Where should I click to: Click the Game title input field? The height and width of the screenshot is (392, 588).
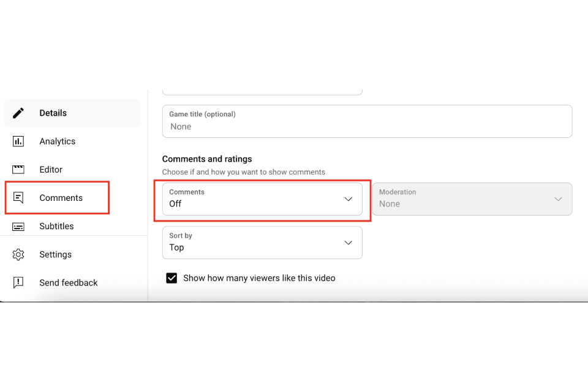pyautogui.click(x=367, y=121)
